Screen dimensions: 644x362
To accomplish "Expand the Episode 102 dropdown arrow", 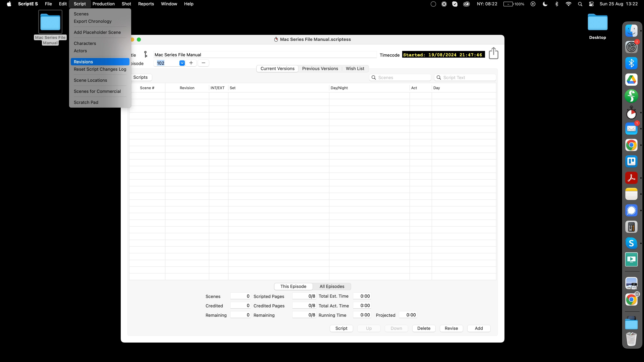I will click(182, 63).
